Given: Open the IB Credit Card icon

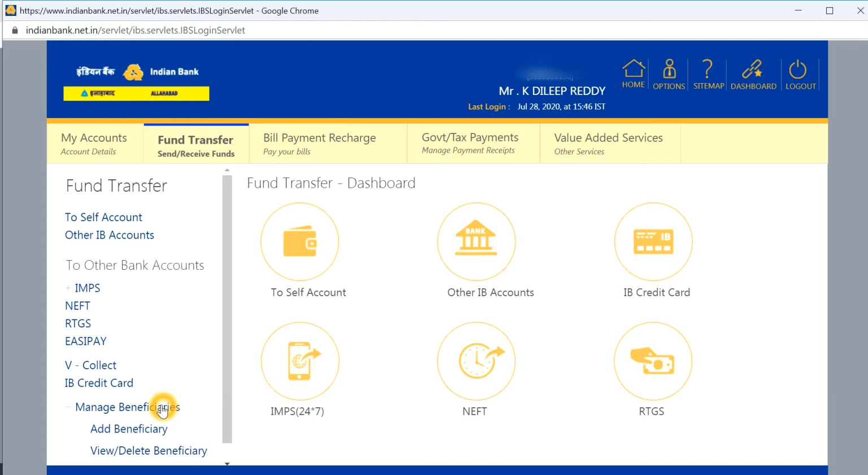Looking at the screenshot, I should tap(653, 241).
